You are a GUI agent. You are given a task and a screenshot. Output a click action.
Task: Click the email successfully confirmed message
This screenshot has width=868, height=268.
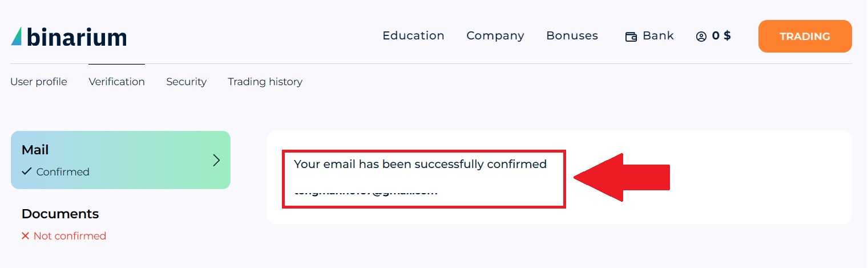pos(420,165)
